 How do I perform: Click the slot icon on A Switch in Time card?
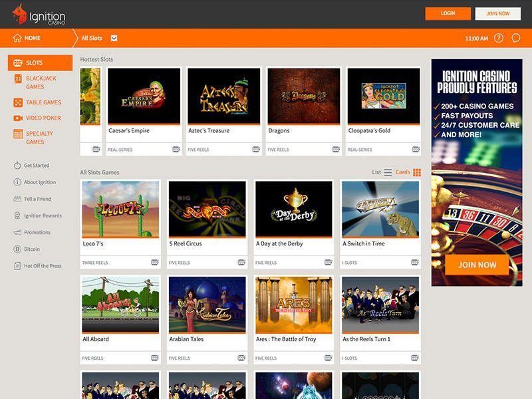(x=415, y=262)
